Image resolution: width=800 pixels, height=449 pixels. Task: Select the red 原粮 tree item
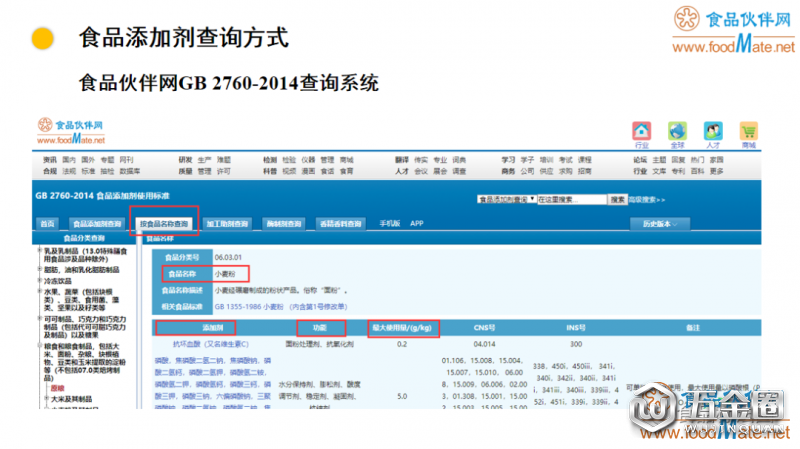coord(58,388)
